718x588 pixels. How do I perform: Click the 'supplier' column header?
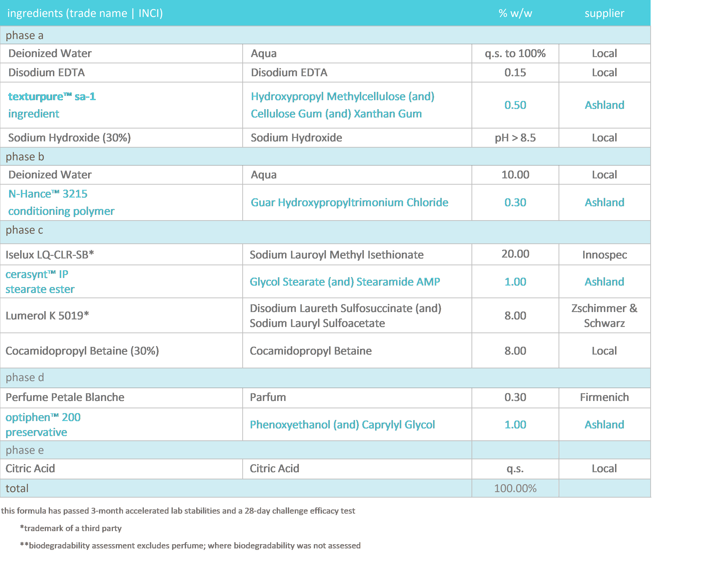tap(604, 13)
